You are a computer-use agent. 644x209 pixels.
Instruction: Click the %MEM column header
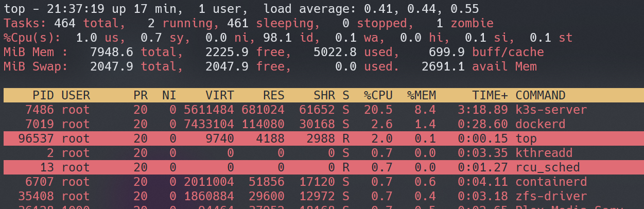421,95
